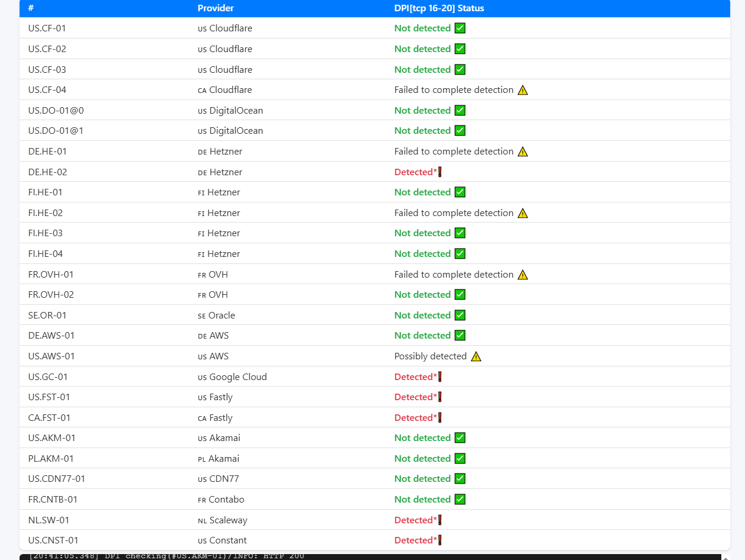Click the green checkmark icon for US.CF-03
This screenshot has height=560, width=745.
[x=460, y=69]
